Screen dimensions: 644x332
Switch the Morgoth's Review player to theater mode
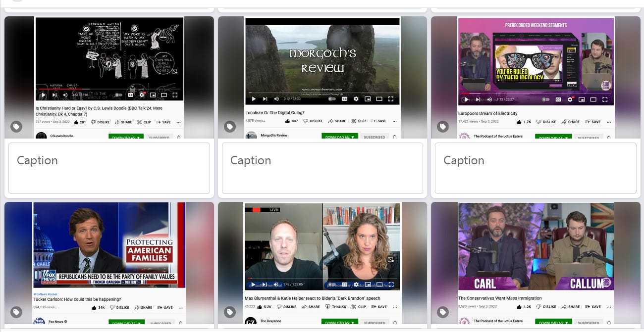(379, 99)
